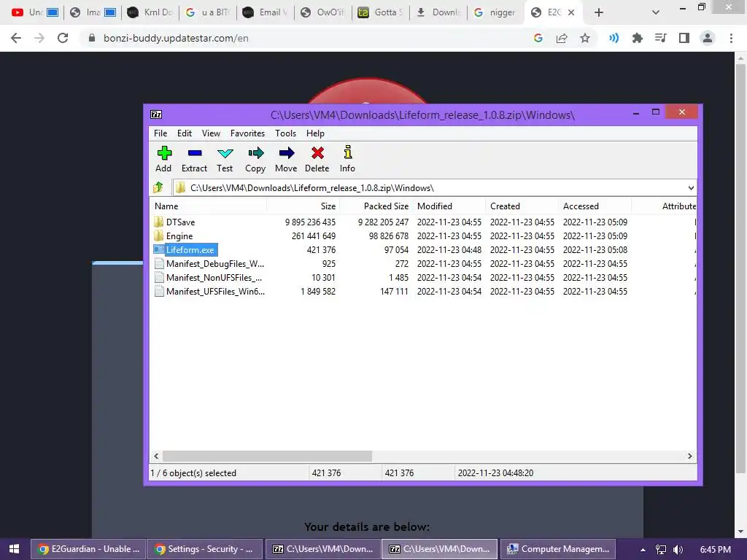This screenshot has height=560, width=747.
Task: Open the Edit menu
Action: [x=185, y=133]
